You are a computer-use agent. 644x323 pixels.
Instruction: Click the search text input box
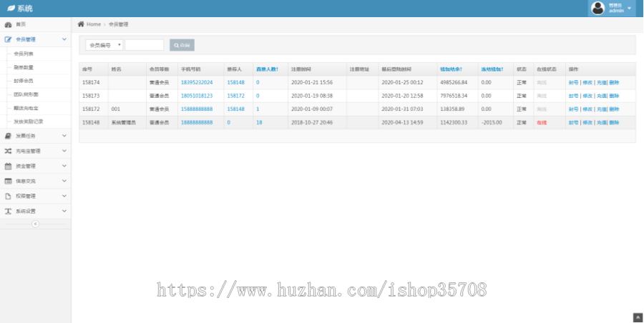click(144, 45)
